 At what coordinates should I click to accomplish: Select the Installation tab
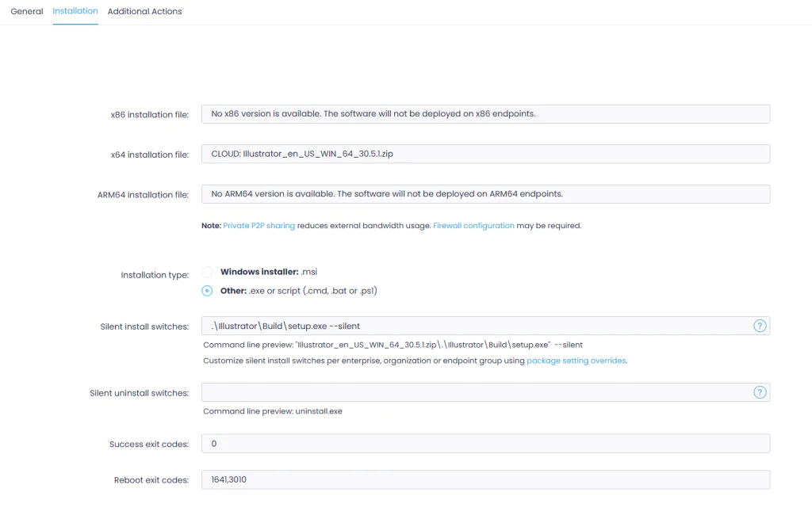75,11
